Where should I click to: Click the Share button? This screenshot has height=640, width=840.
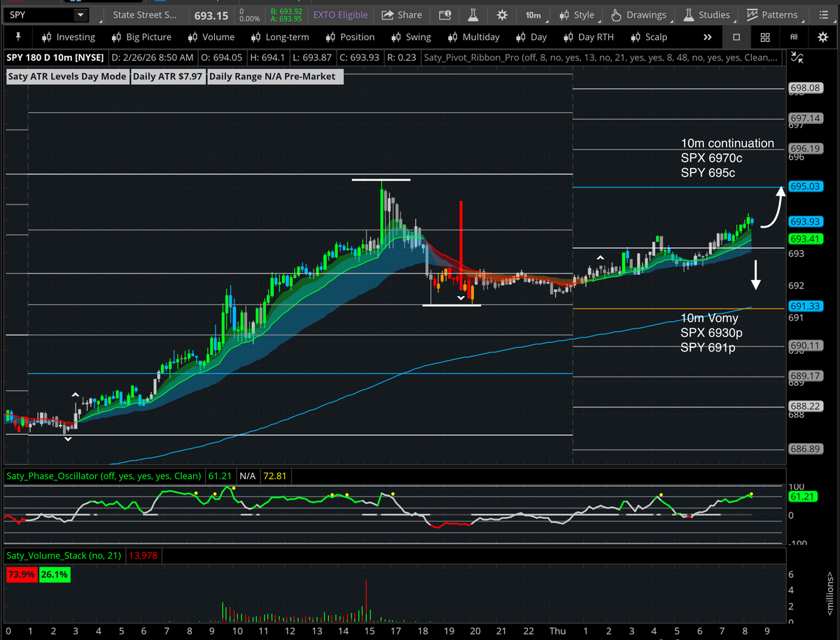pyautogui.click(x=402, y=15)
